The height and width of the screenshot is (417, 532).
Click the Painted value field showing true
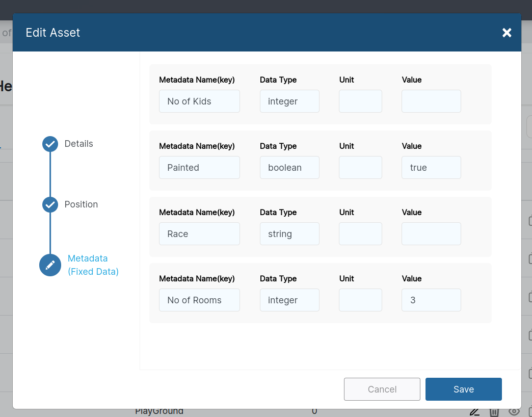pyautogui.click(x=431, y=168)
